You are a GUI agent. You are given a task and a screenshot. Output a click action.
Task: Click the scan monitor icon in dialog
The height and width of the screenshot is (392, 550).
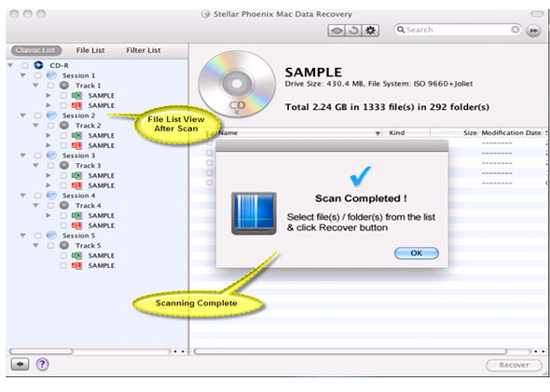(x=254, y=213)
